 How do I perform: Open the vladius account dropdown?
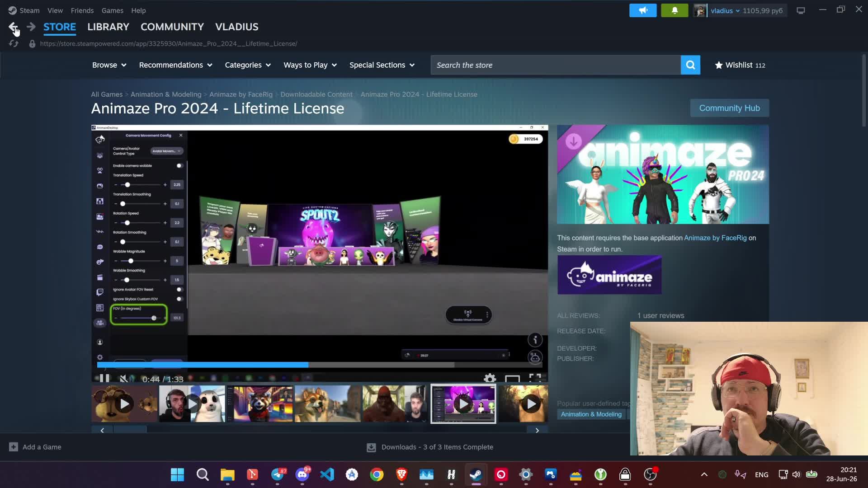tap(725, 10)
